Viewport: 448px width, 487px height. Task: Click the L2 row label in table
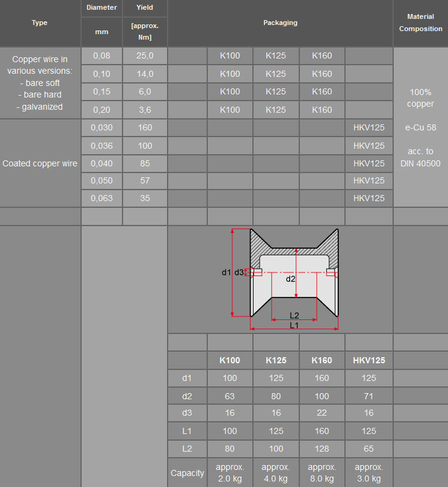click(x=187, y=449)
